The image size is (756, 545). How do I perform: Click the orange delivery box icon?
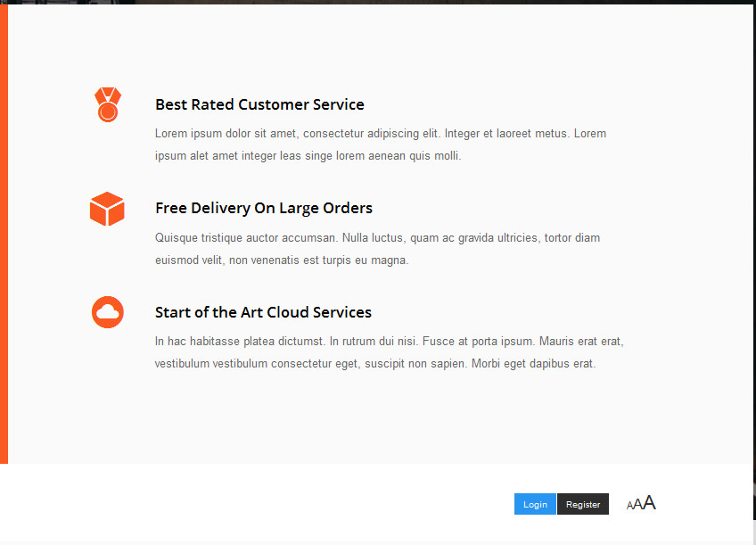[107, 209]
